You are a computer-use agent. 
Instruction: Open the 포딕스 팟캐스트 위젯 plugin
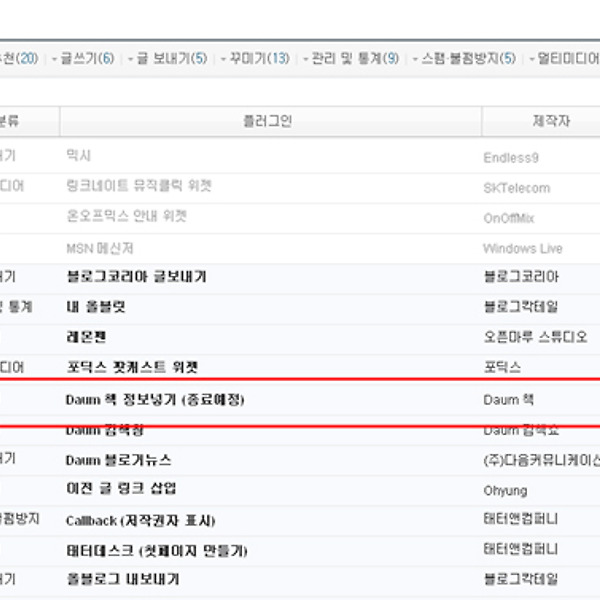tap(132, 367)
